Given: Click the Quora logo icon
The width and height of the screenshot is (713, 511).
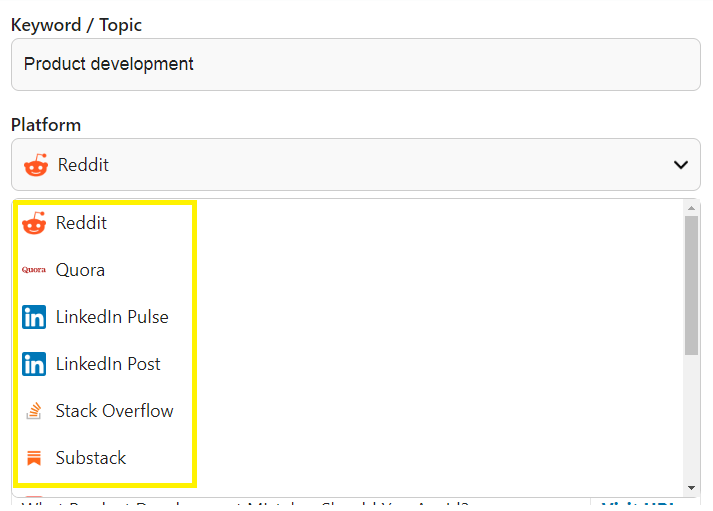Looking at the screenshot, I should [34, 270].
